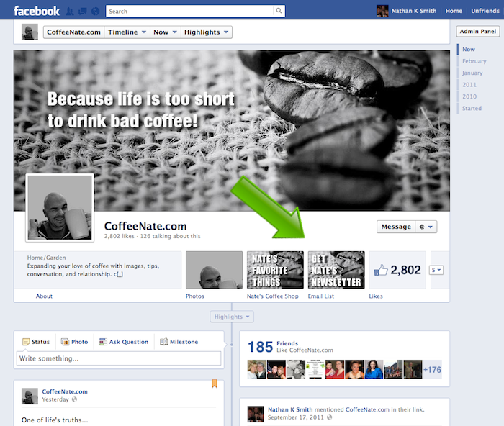
Task: Open the Email List link
Action: pos(321,296)
